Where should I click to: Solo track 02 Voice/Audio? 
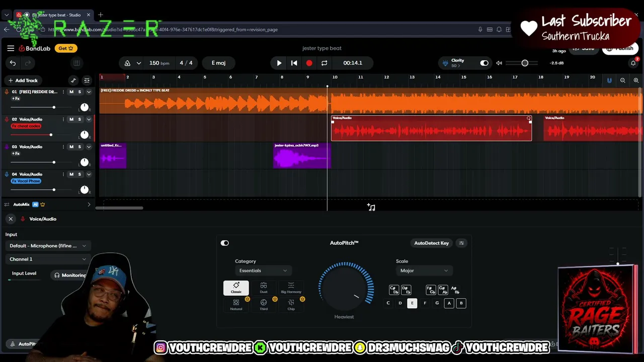point(79,119)
